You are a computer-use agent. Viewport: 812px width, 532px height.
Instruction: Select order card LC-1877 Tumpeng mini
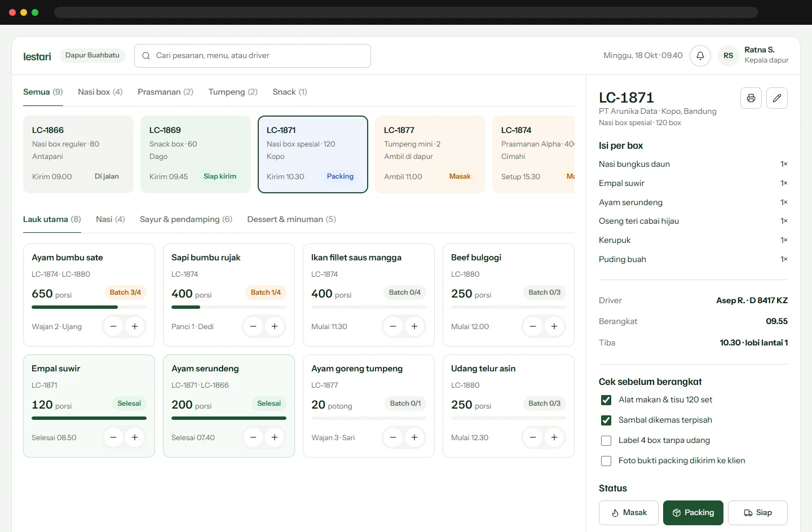click(430, 154)
